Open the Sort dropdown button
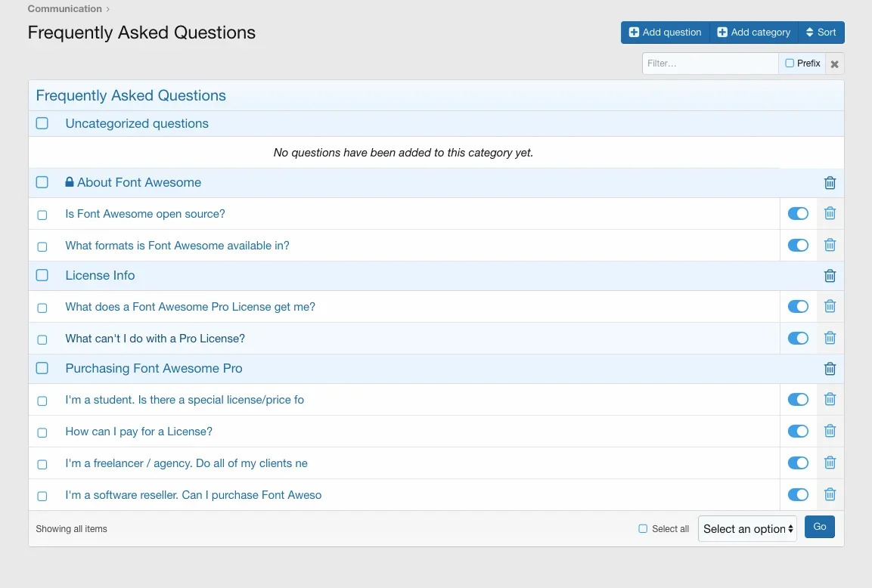Screen dimensions: 872x588 tap(821, 32)
